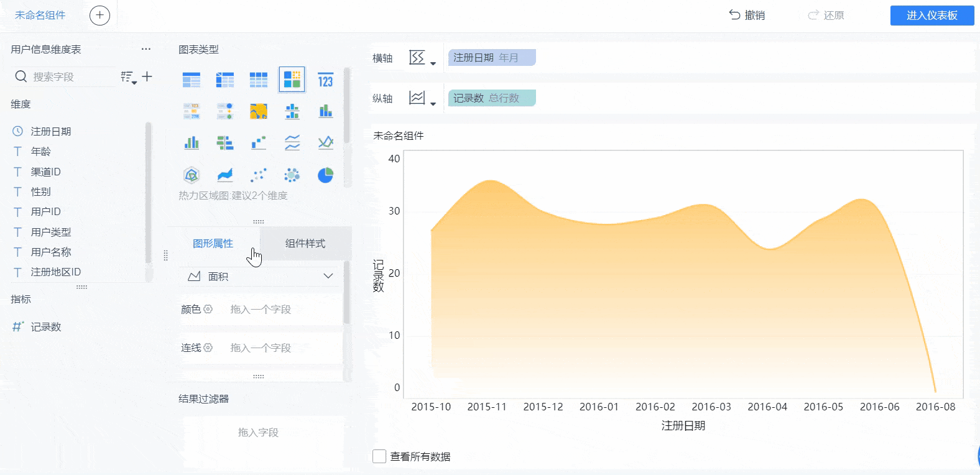
Task: Choose the pie chart icon
Action: 325,175
